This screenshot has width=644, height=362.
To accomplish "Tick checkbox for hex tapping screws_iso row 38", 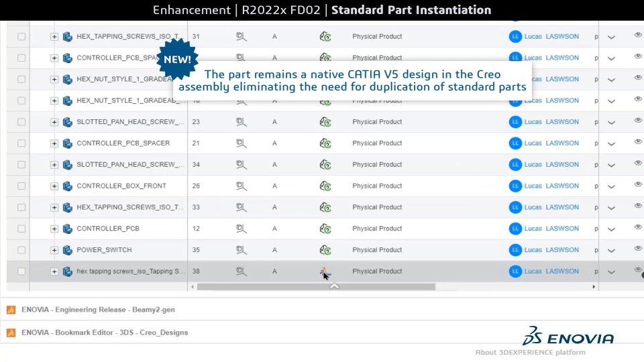I will pos(21,271).
